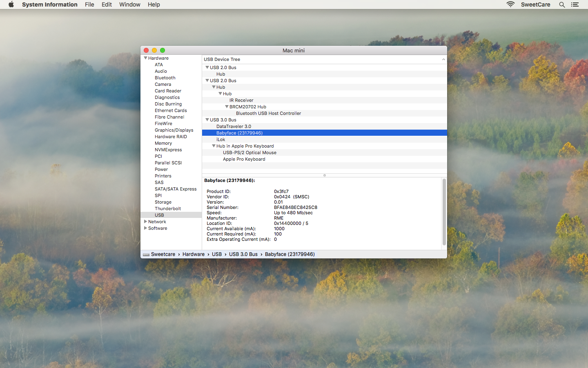Collapse the Hardware category
Viewport: 588px width, 368px height.
(x=146, y=58)
